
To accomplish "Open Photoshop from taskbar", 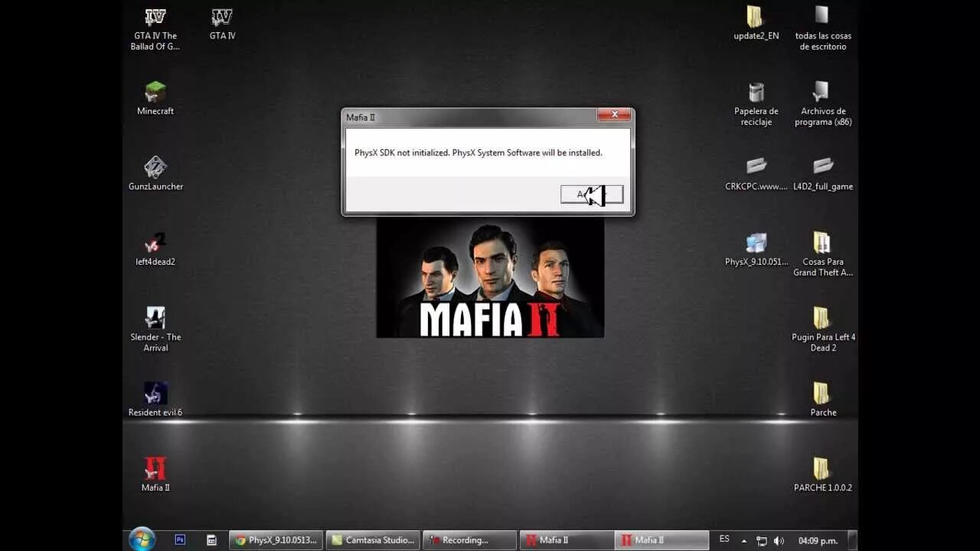I will pyautogui.click(x=180, y=540).
